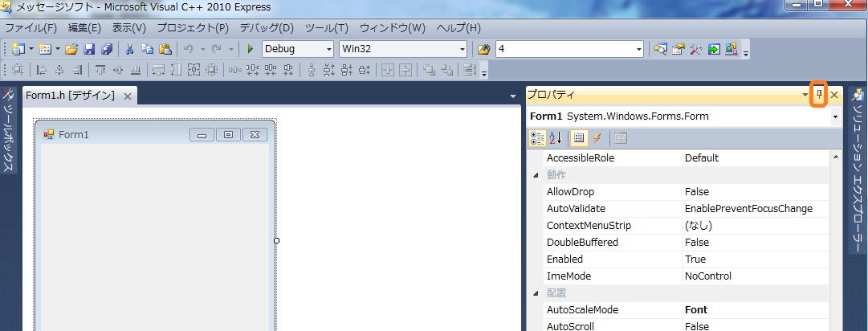Click the Center Vertically layout icon

406,70
